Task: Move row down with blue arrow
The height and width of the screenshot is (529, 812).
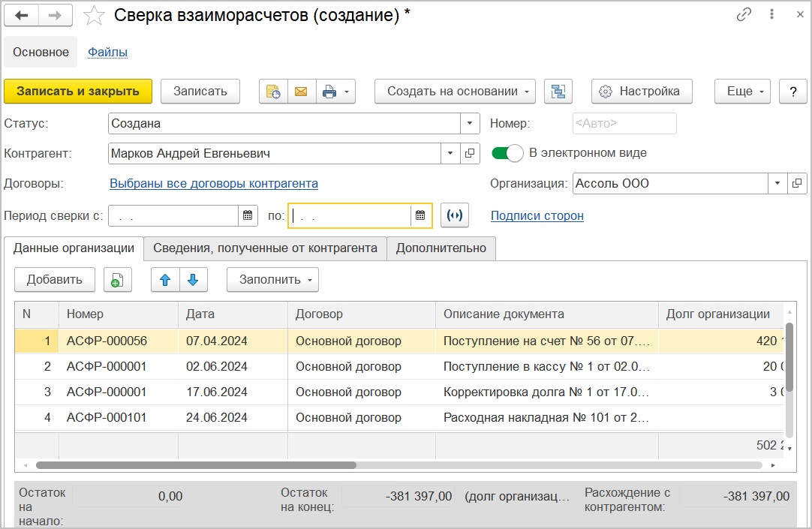Action: coord(193,280)
